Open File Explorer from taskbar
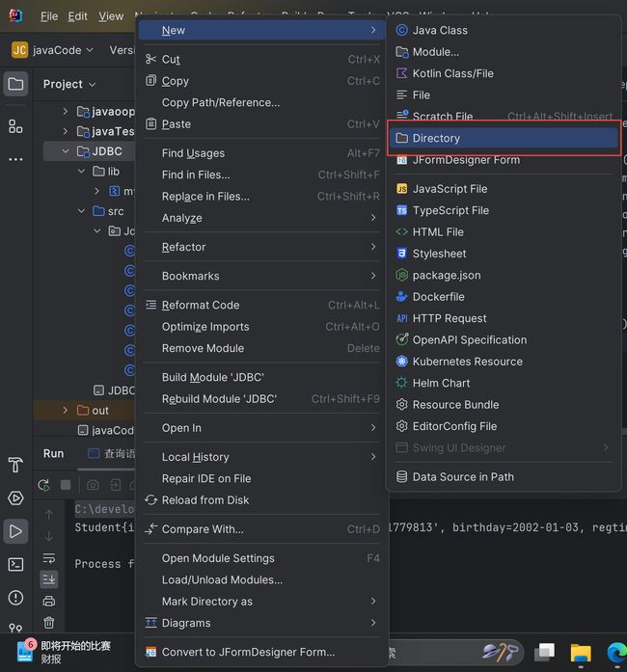Image resolution: width=627 pixels, height=672 pixels. point(581,653)
